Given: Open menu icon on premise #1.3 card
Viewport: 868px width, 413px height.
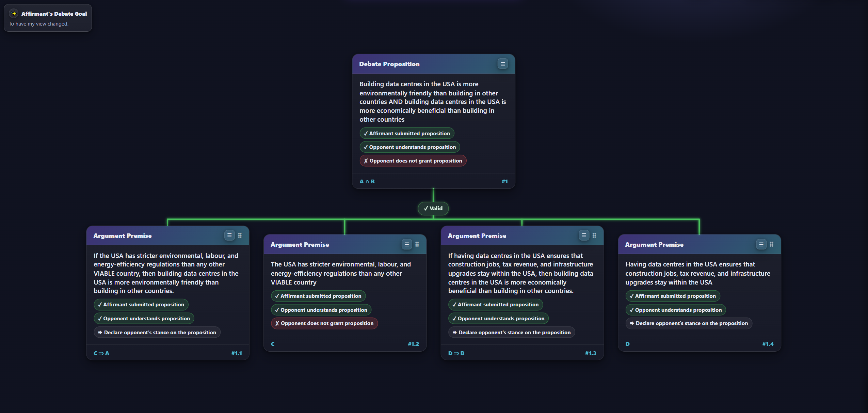Looking at the screenshot, I should [584, 235].
